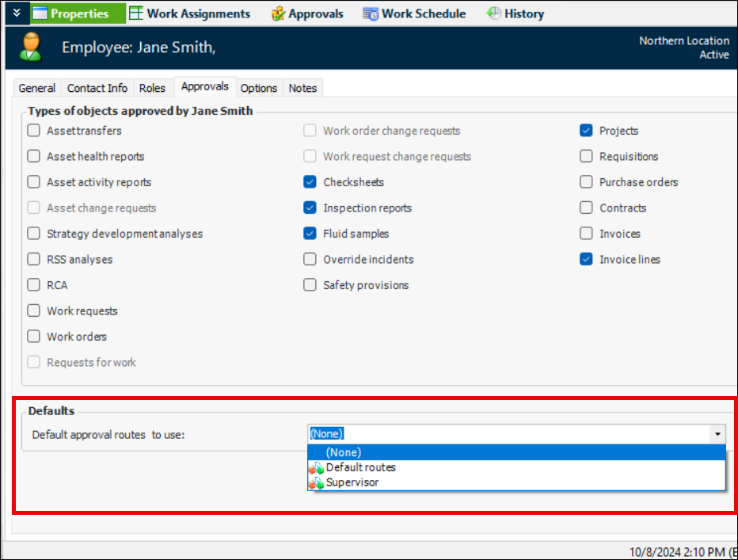Choose Default routes from the list
The width and height of the screenshot is (738, 560).
tap(516, 467)
